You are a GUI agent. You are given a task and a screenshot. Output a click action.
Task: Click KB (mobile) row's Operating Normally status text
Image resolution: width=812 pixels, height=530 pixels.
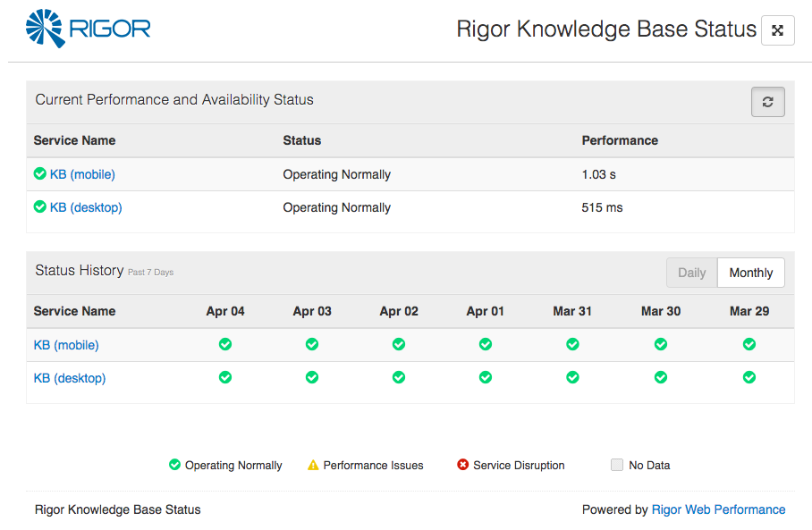click(x=336, y=174)
